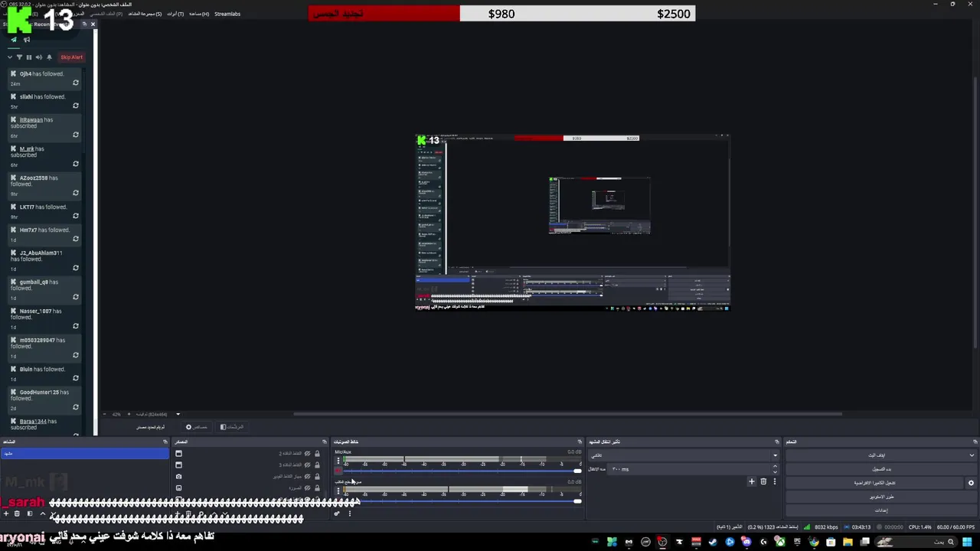Replay the Ojh4 follow alert
This screenshot has width=980, height=551.
(75, 83)
